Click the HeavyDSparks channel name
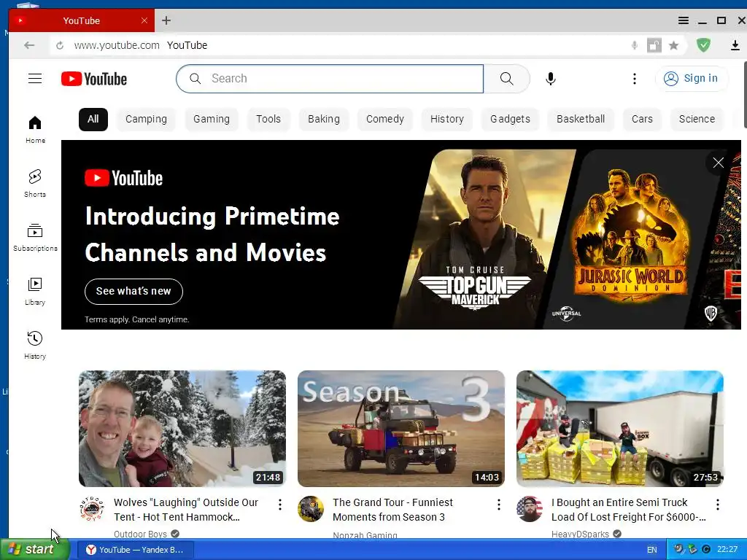 tap(580, 534)
